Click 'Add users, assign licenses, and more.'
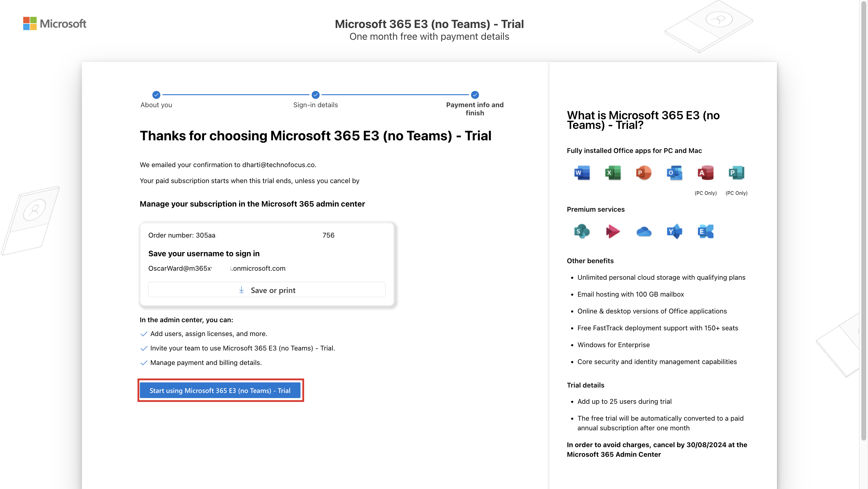The height and width of the screenshot is (489, 868). tap(209, 334)
